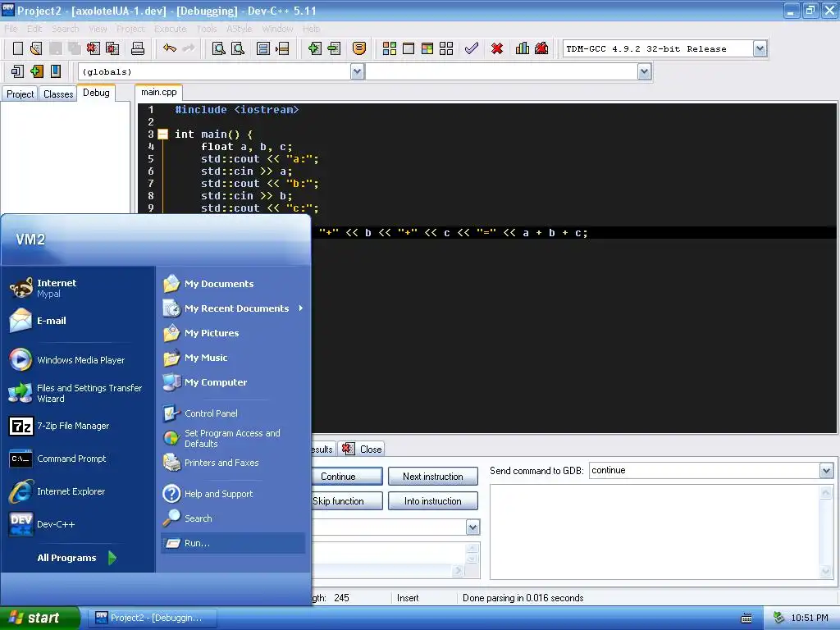This screenshot has height=630, width=840.
Task: Click the Go to line toolbar icon
Action: click(282, 48)
